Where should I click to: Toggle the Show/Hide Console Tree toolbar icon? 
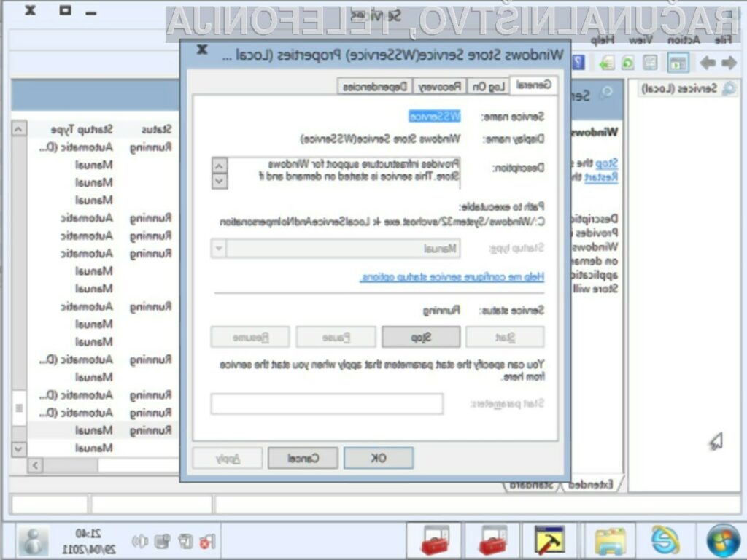point(678,63)
